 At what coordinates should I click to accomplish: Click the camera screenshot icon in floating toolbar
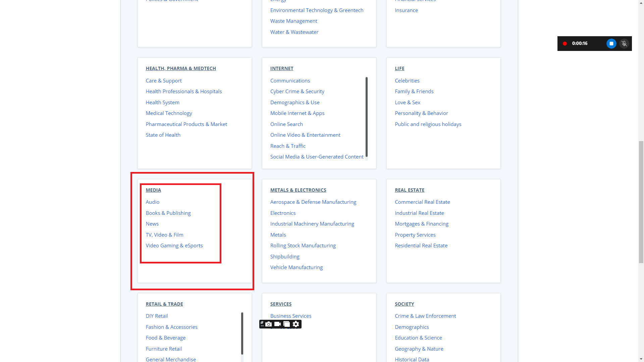(269, 324)
